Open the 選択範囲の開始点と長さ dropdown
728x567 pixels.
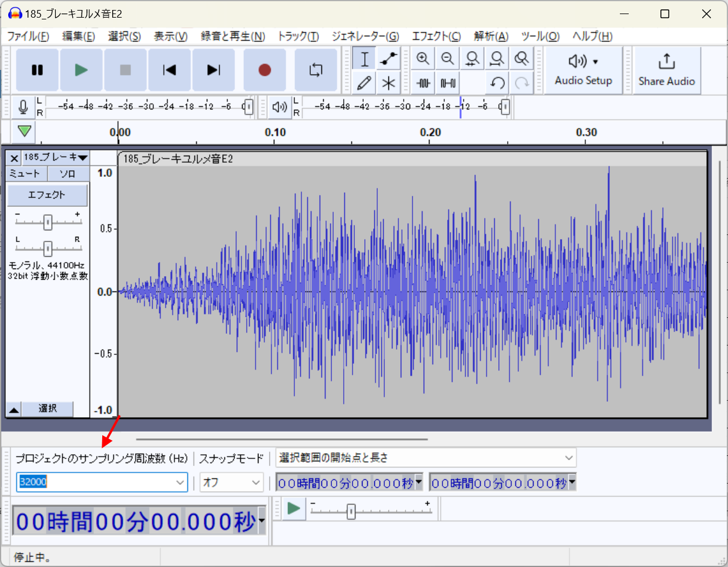pyautogui.click(x=568, y=458)
